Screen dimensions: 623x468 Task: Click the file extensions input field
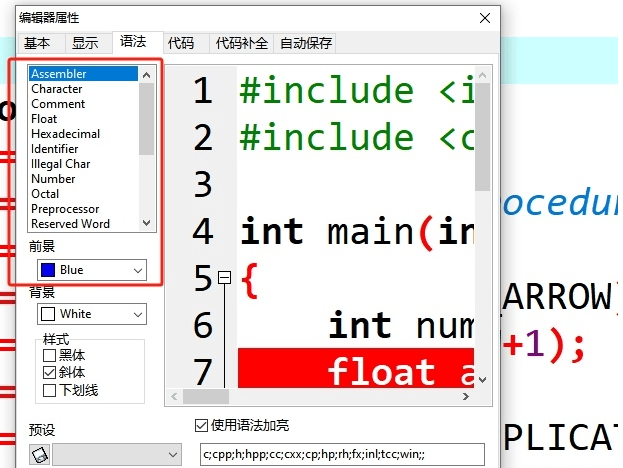tap(342, 455)
